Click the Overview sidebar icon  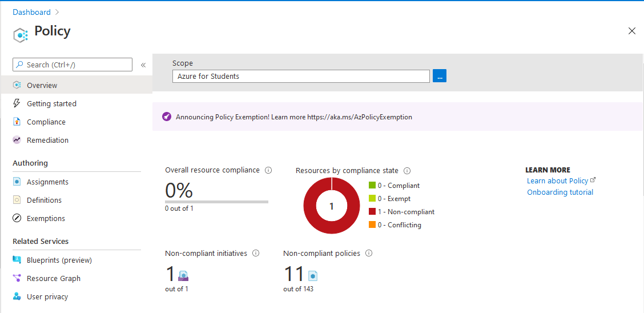17,85
